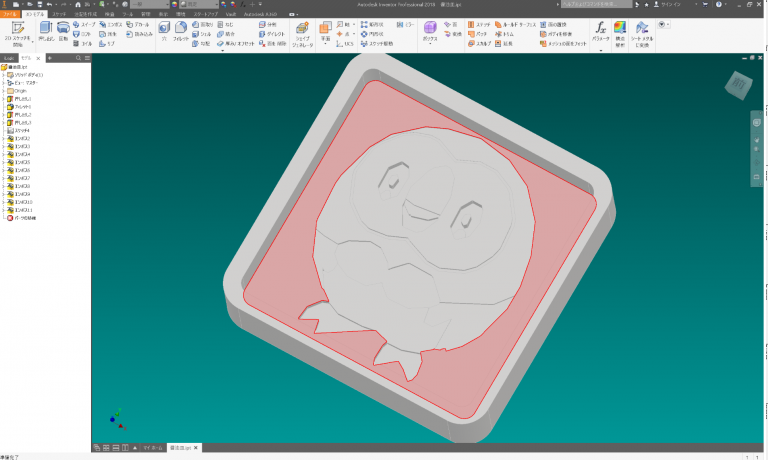The image size is (768, 460).
Task: Click the Import (読み込み) command
Action: 139,34
